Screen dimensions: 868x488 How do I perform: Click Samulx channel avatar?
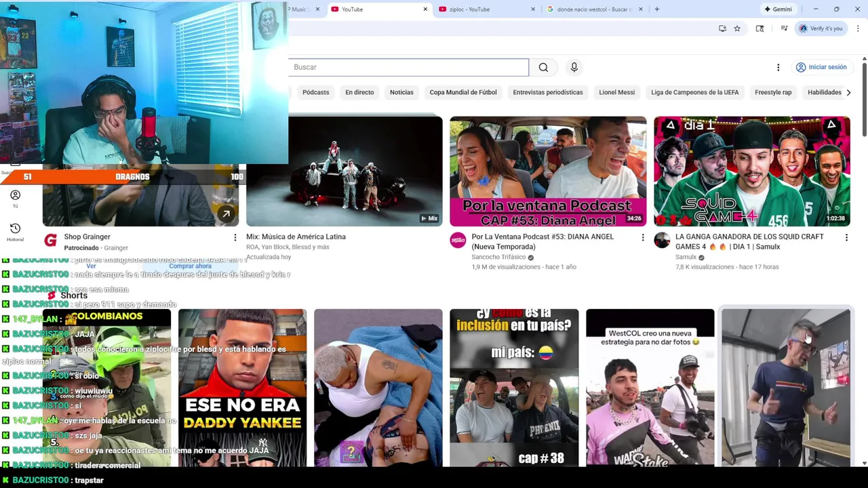click(662, 240)
